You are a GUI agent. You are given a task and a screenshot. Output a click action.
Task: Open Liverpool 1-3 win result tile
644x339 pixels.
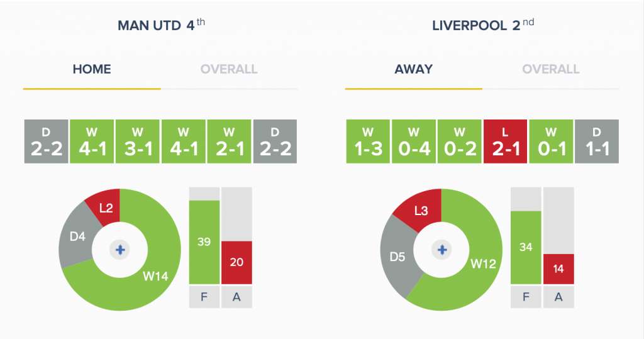coord(368,142)
